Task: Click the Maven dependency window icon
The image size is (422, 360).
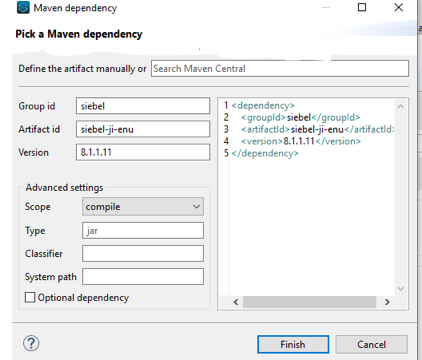Action: 23,7
